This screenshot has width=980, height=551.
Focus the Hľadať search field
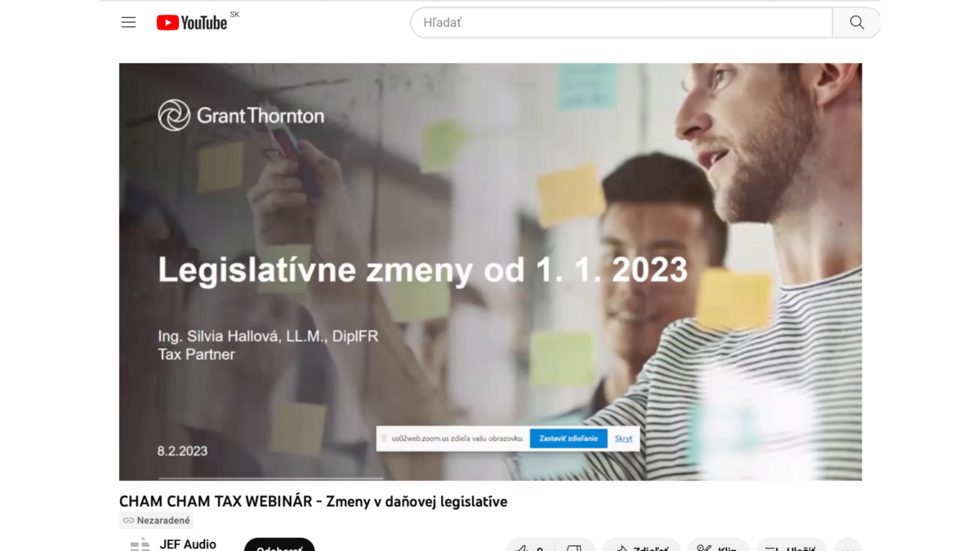point(621,23)
